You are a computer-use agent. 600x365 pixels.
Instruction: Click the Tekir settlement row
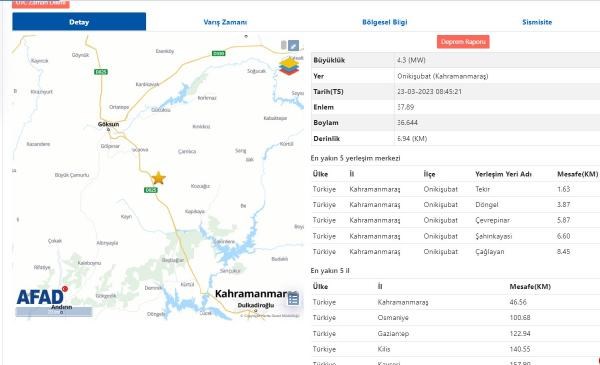coord(455,189)
